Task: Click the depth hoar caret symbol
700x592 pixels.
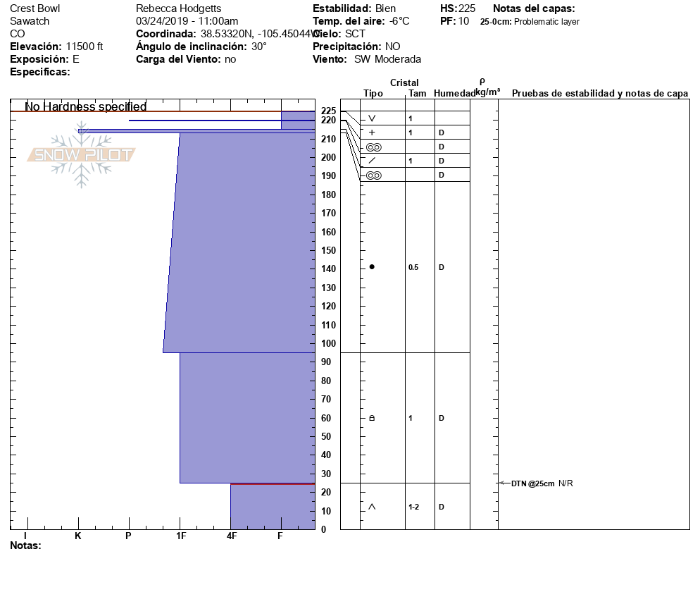Action: [372, 507]
